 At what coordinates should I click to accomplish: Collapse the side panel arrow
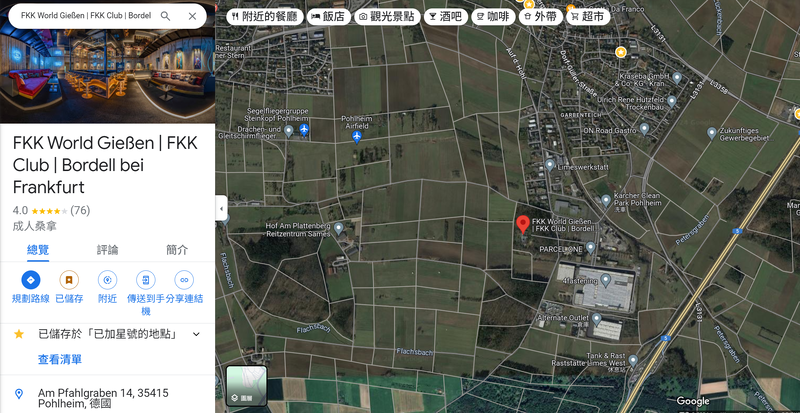[x=221, y=209]
